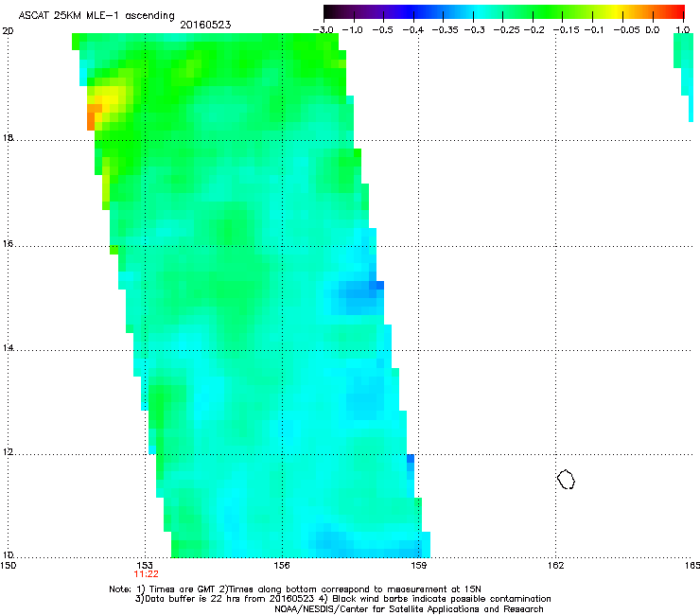The image size is (700, 615).
Task: Click the latitude label 14
Action: (x=8, y=347)
